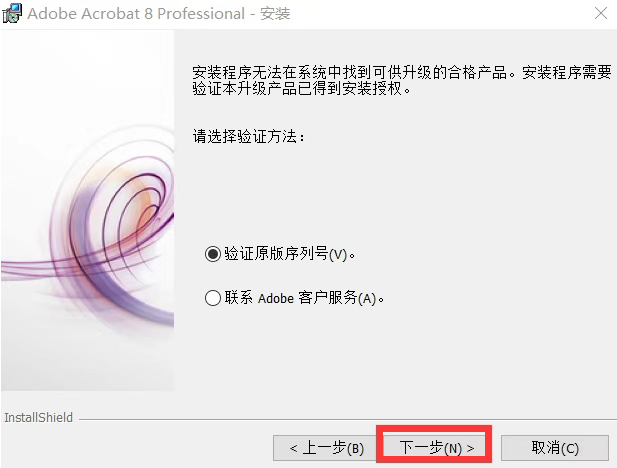This screenshot has height=468, width=617.
Task: Click the 请选择验证方法 prompt text
Action: pos(248,137)
